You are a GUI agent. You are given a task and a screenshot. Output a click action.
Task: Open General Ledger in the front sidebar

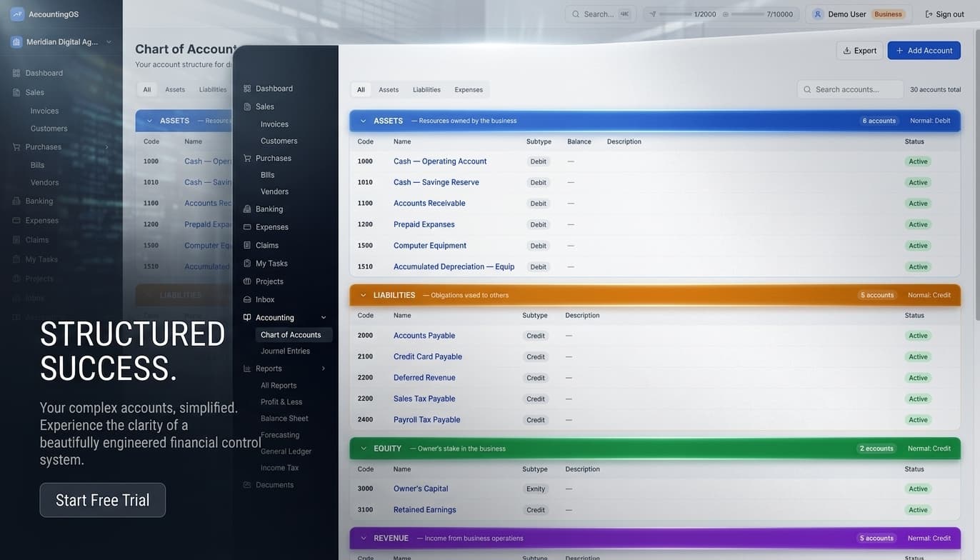pos(286,451)
